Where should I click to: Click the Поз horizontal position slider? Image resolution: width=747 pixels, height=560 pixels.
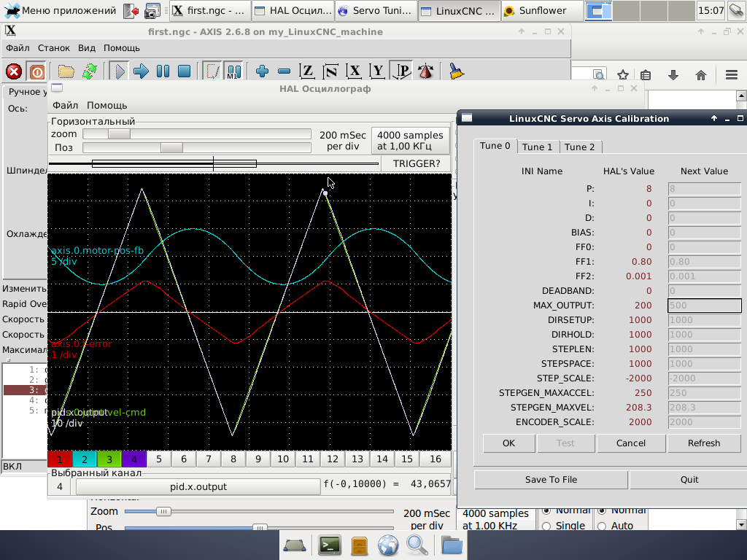coord(171,148)
